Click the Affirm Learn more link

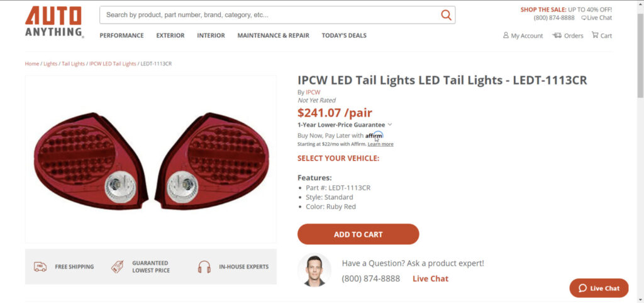(380, 144)
